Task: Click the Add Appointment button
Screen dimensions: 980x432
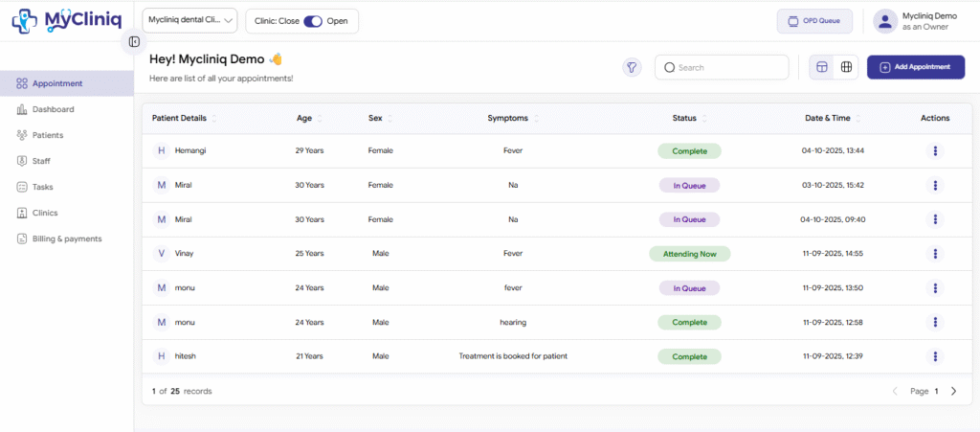Action: tap(915, 67)
